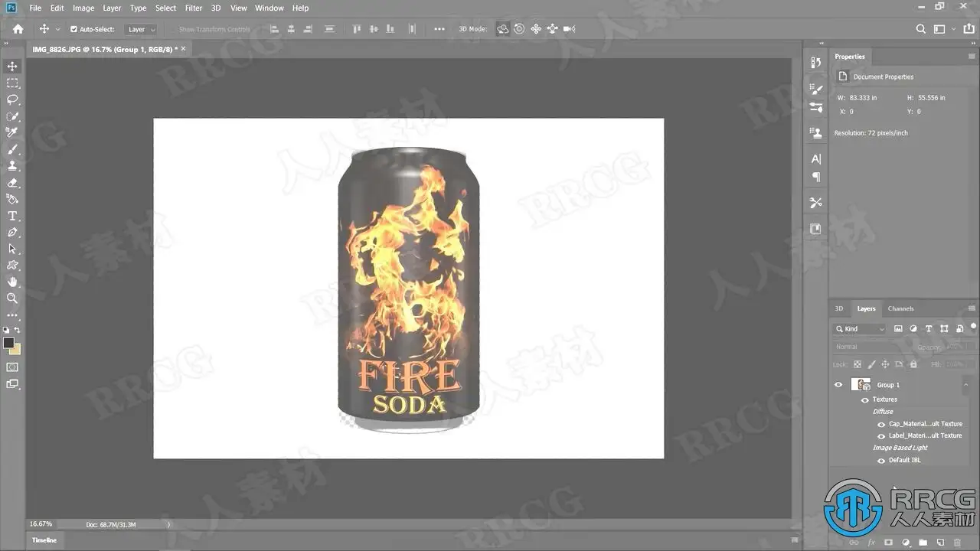Screen dimensions: 980x551
Task: Click the Add layer style fx button
Action: pos(871,543)
